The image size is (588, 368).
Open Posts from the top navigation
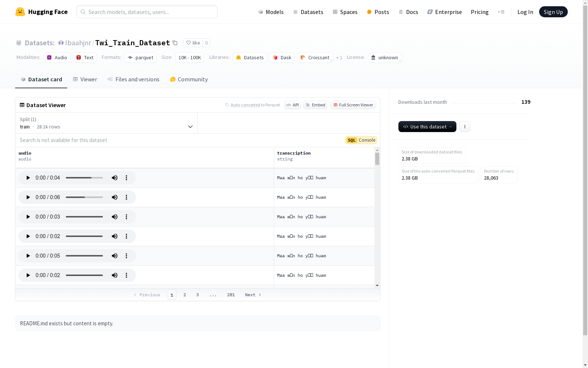[378, 12]
